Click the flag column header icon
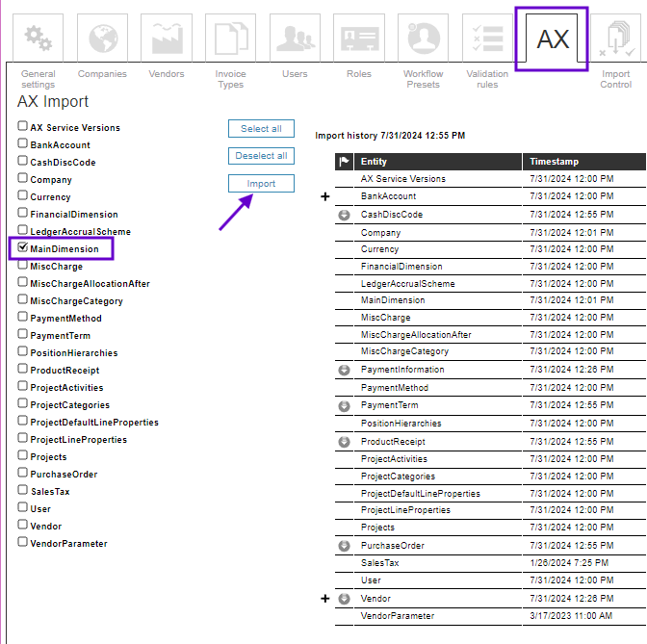 [x=344, y=162]
